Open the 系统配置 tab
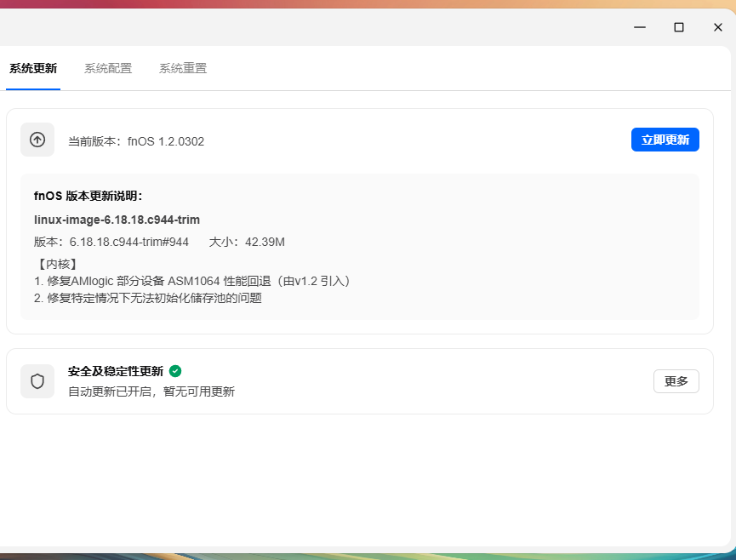 pyautogui.click(x=108, y=69)
